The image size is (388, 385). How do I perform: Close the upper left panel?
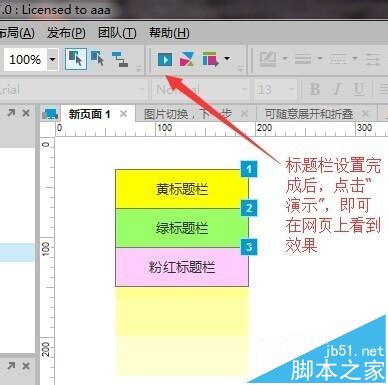point(26,113)
